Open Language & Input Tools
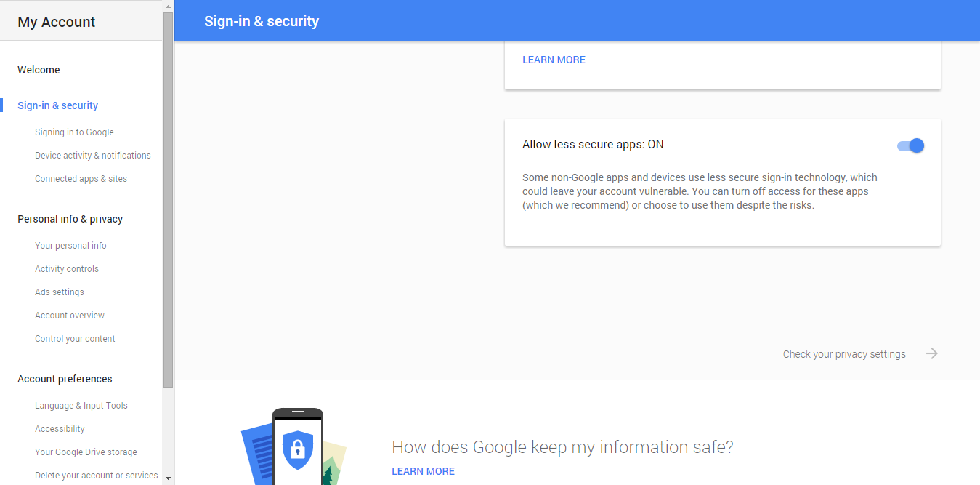 tap(81, 406)
